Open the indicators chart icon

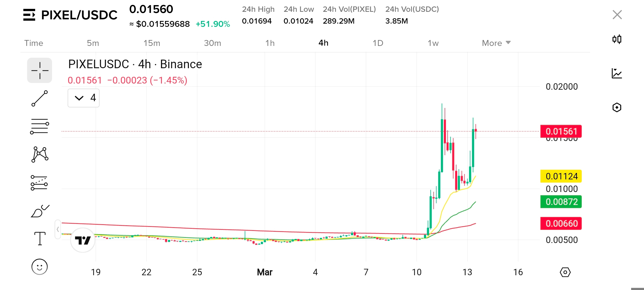pyautogui.click(x=617, y=73)
